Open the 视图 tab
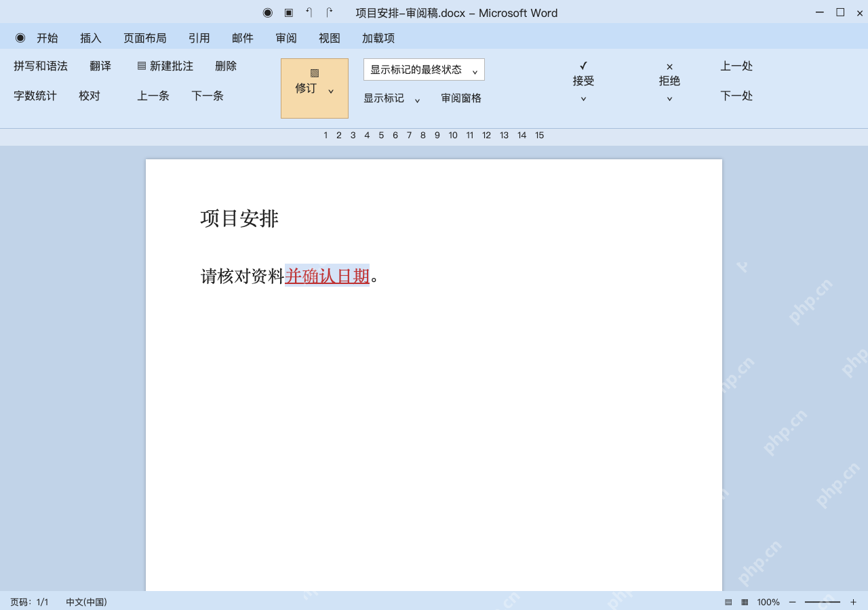The width and height of the screenshot is (868, 610). pyautogui.click(x=330, y=38)
